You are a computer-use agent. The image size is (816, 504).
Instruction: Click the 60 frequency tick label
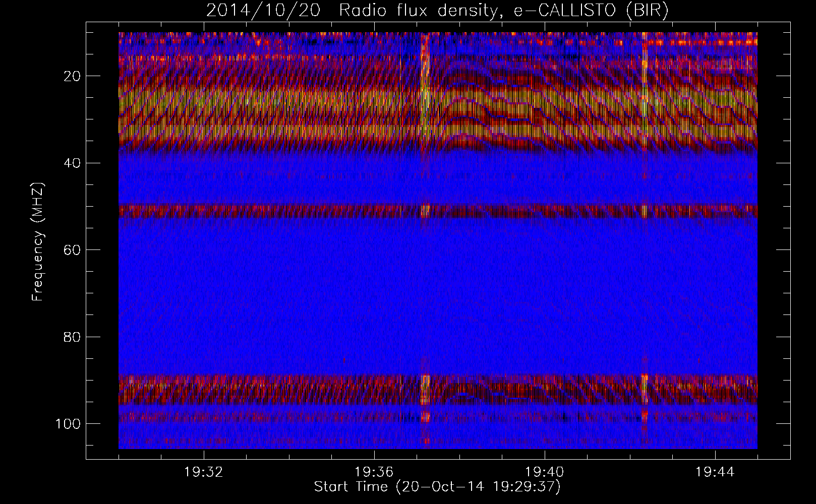73,250
